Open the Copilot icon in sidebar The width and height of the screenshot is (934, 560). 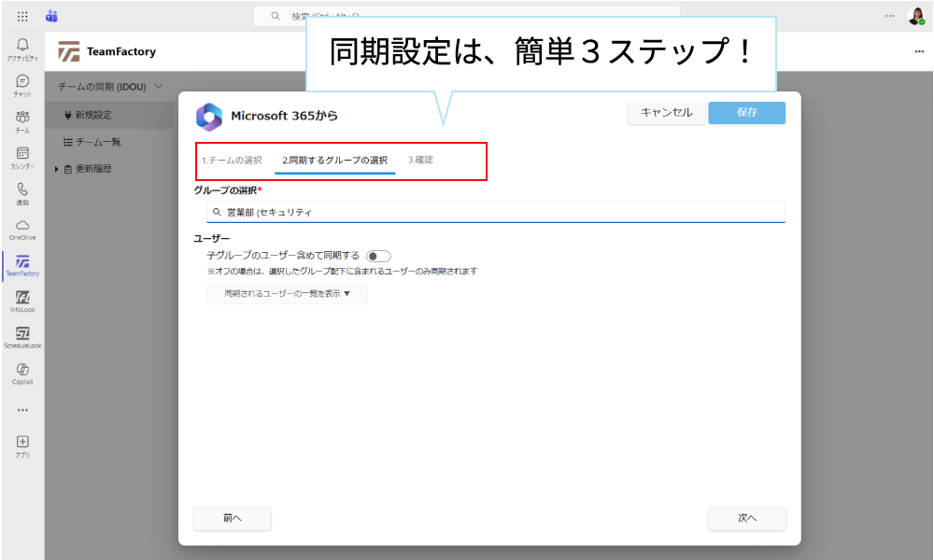tap(22, 372)
